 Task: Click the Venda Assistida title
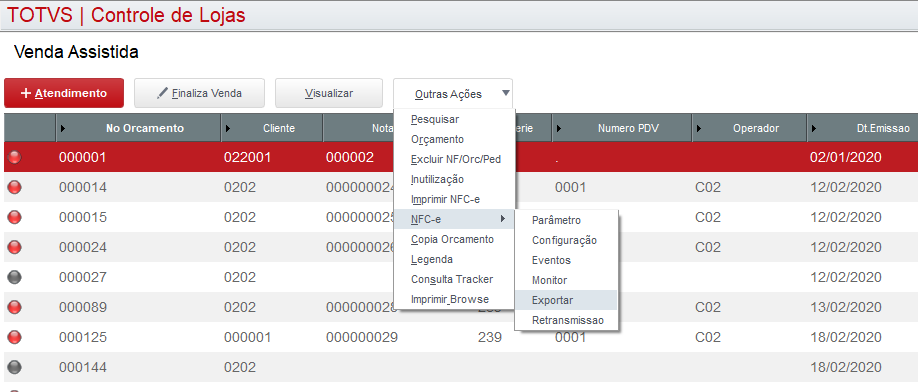tap(76, 51)
